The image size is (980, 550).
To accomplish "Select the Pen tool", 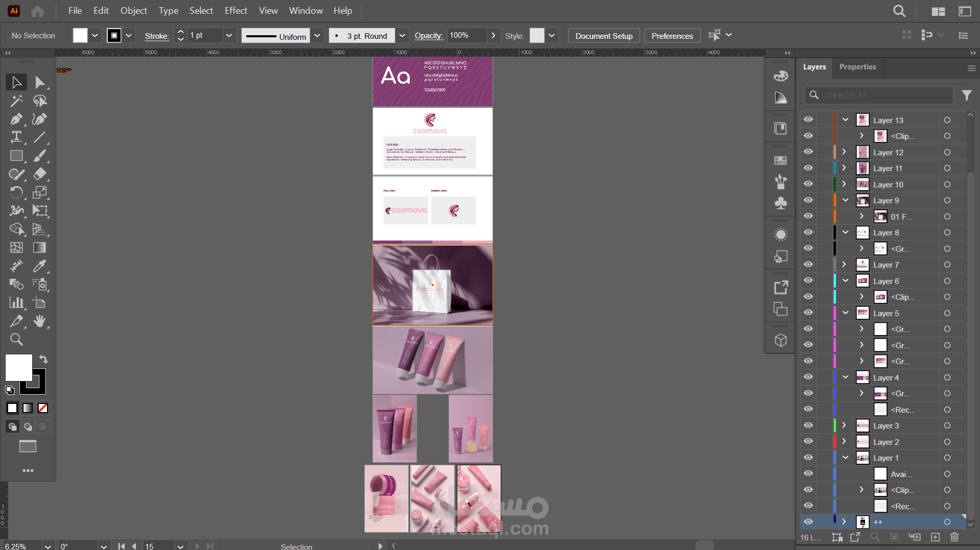I will coord(16,119).
